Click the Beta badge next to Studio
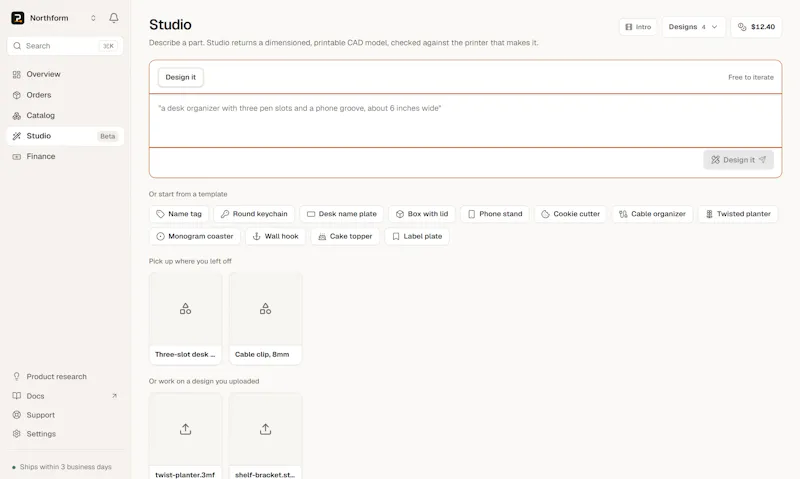The height and width of the screenshot is (479, 800). coord(108,137)
